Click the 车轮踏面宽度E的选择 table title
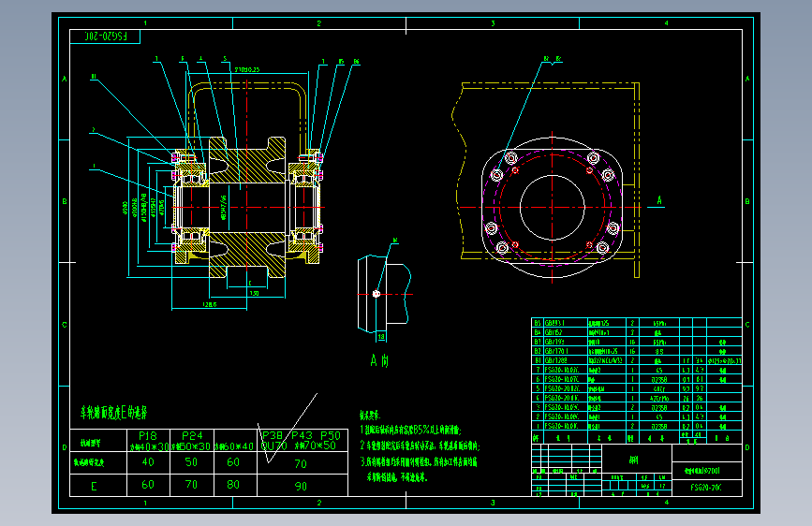 click(114, 413)
